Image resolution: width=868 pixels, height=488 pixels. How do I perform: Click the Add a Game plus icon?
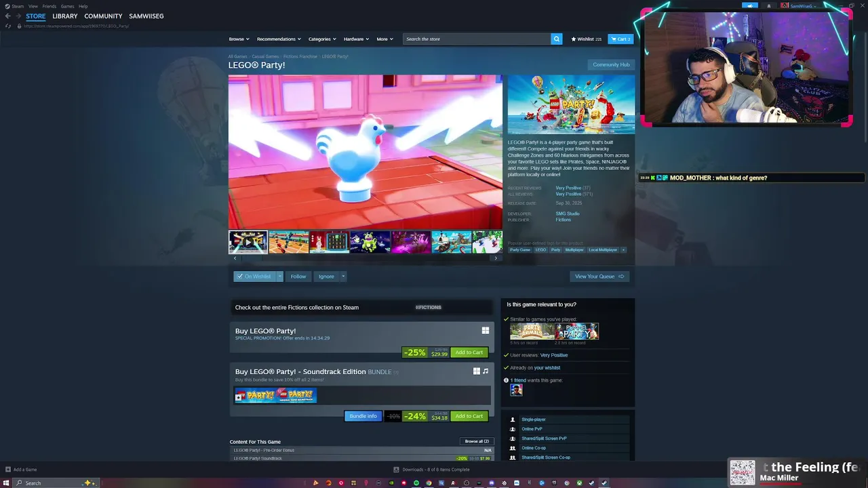point(8,469)
